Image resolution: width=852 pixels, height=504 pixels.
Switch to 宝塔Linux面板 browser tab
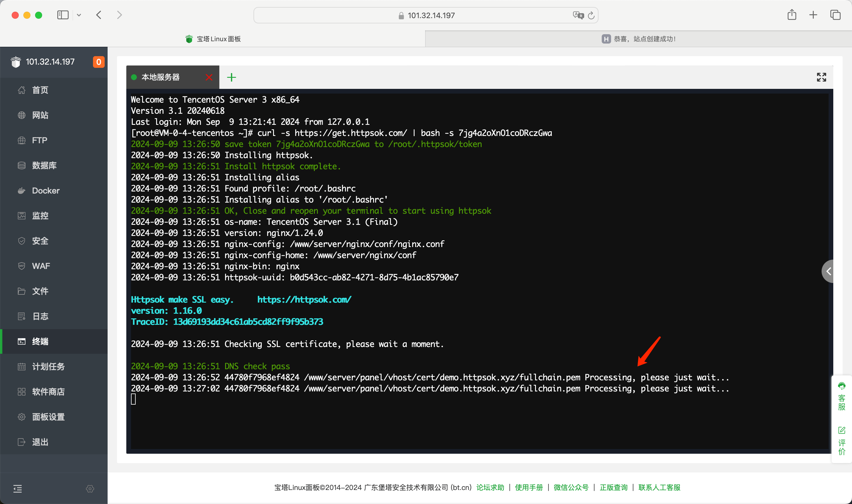213,39
